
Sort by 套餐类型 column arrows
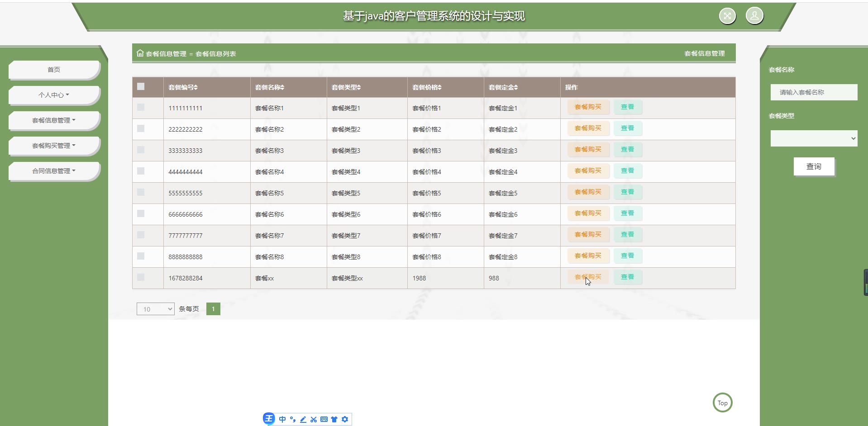point(359,87)
